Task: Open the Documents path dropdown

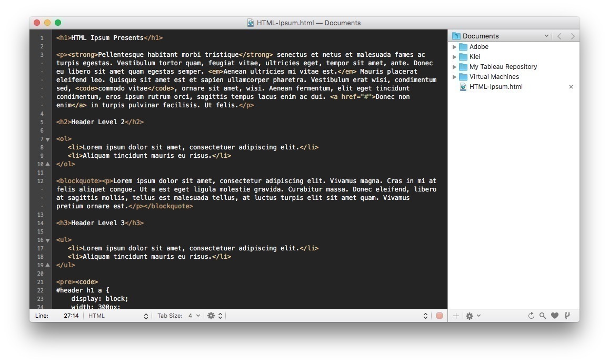Action: tap(546, 36)
